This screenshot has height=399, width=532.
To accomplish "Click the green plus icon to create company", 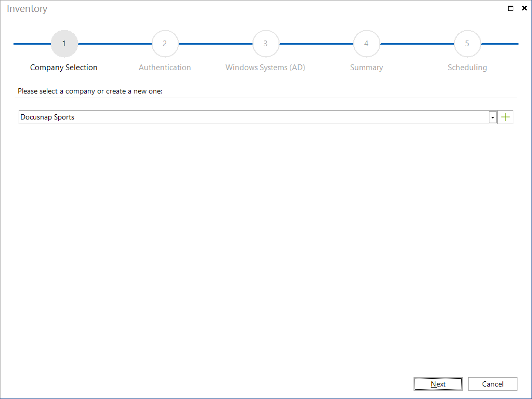I will coord(505,117).
